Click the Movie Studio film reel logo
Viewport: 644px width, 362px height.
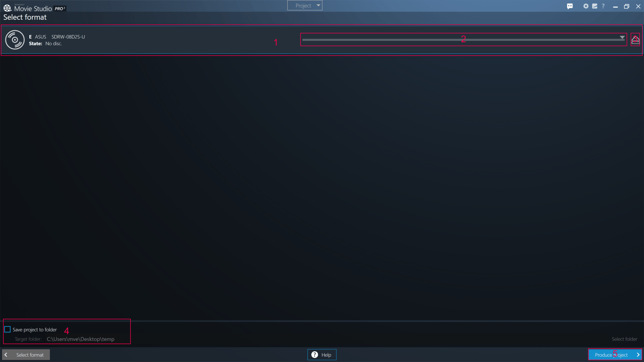tap(7, 8)
